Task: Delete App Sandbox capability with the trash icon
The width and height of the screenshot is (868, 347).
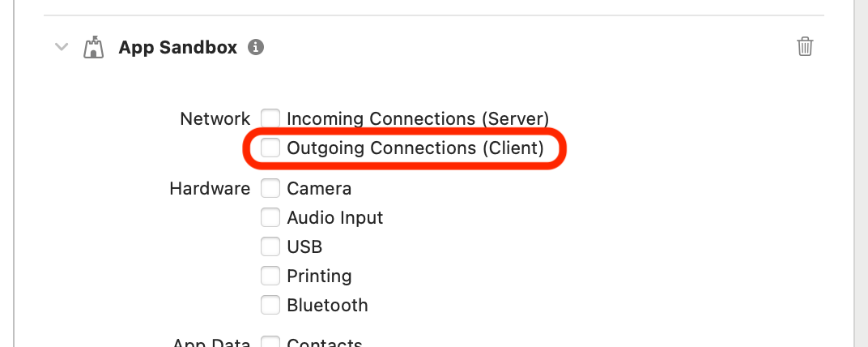Action: (x=804, y=46)
